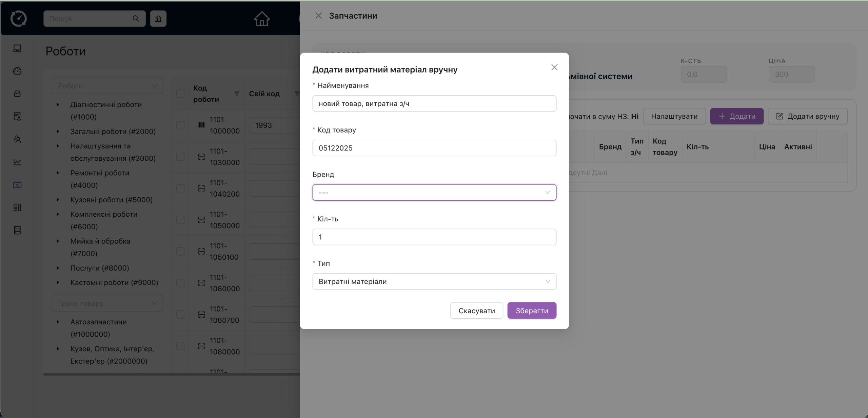Select Кузовні роботи (#5000) tree item
Screen dimensions: 868x418
(111, 200)
